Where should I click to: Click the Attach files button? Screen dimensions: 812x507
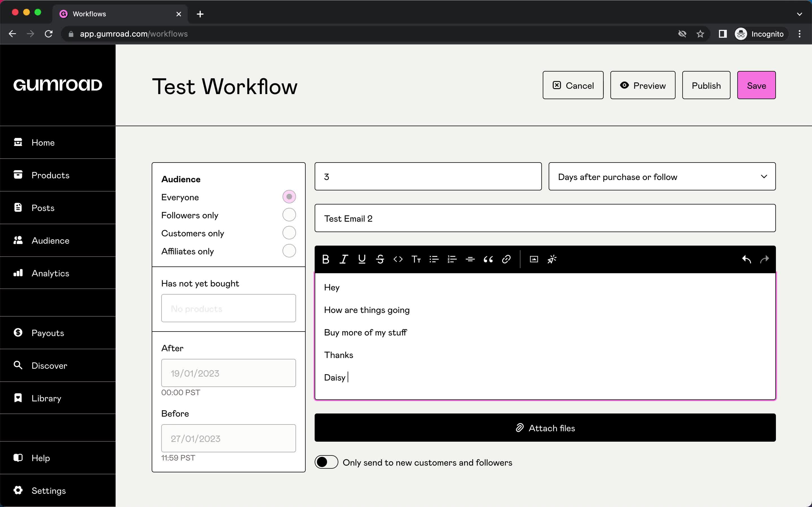(x=546, y=428)
